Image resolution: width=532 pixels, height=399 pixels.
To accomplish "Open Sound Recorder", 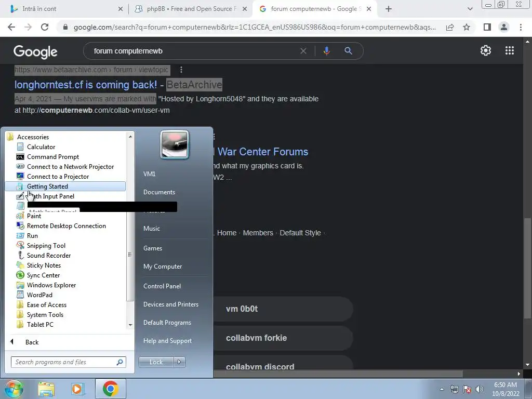I will [x=48, y=256].
